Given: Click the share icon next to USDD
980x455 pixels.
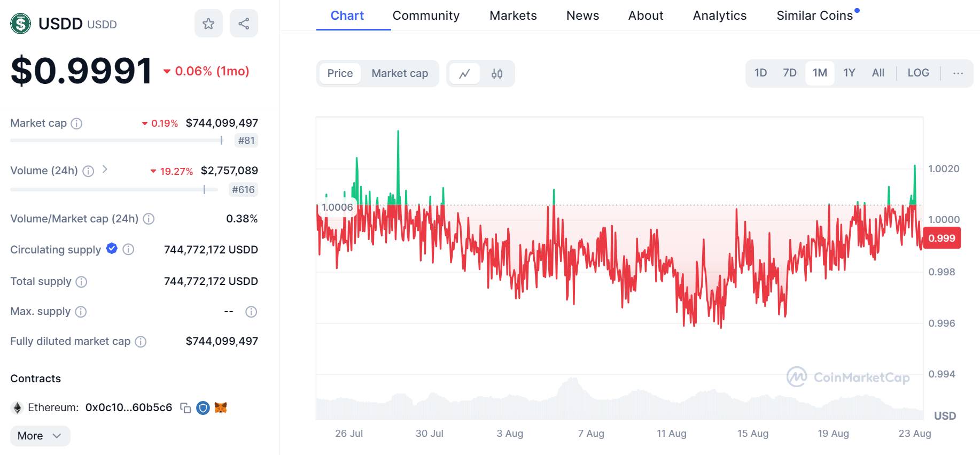Looking at the screenshot, I should click(x=244, y=24).
